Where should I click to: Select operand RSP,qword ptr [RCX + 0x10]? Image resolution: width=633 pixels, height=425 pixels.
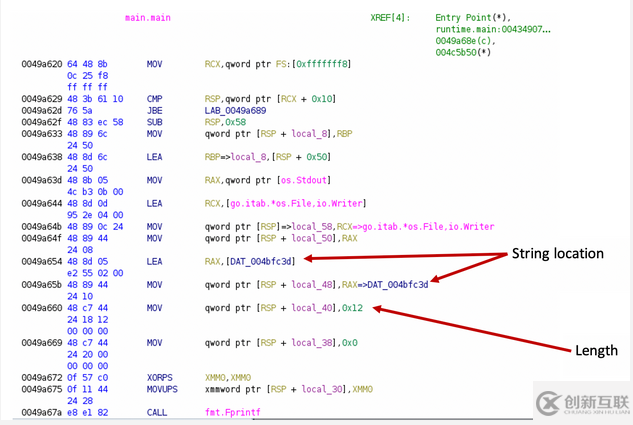point(270,99)
